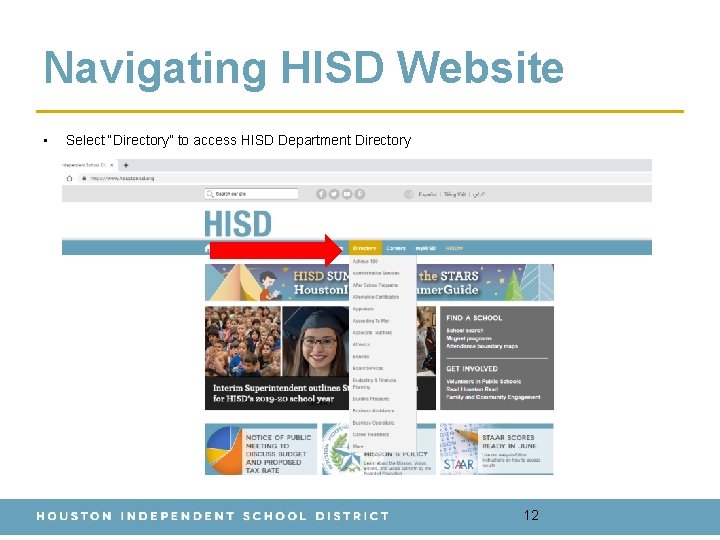The width and height of the screenshot is (720, 540).
Task: Click the HISD logo
Action: click(238, 224)
